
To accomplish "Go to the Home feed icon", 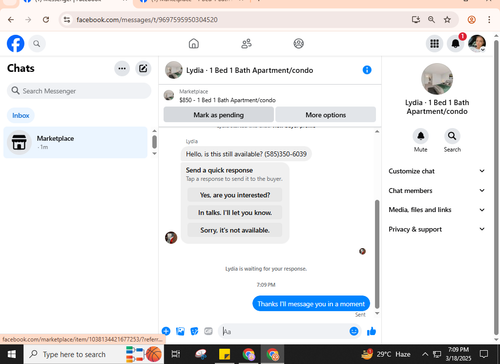I will [194, 43].
